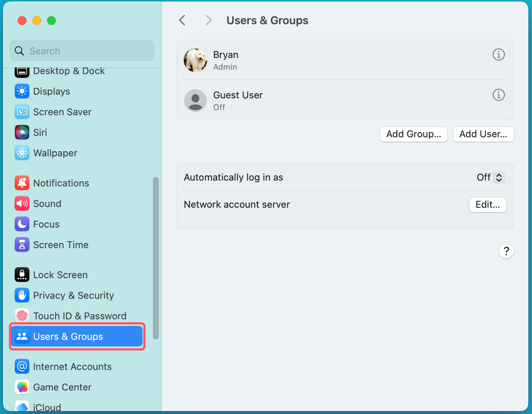Go back using the left chevron
Viewport: 532px width, 414px height.
tap(182, 20)
